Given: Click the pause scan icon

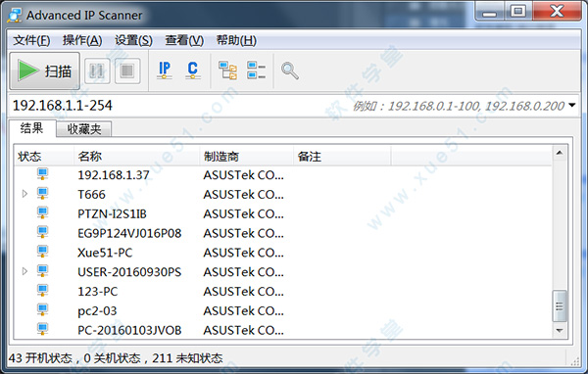Looking at the screenshot, I should tap(97, 70).
